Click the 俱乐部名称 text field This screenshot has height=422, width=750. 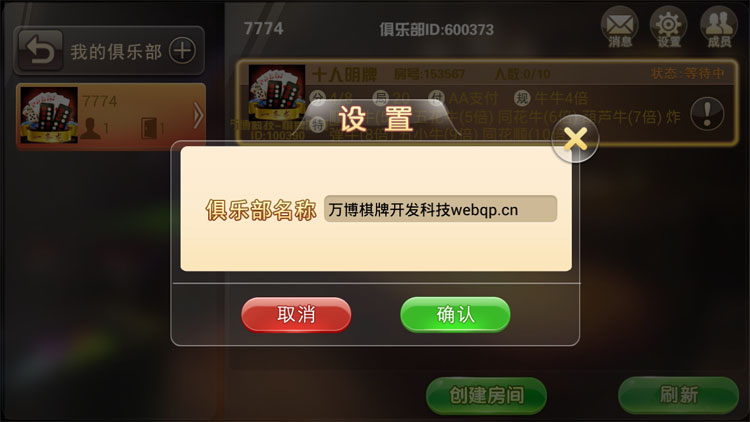tap(441, 209)
